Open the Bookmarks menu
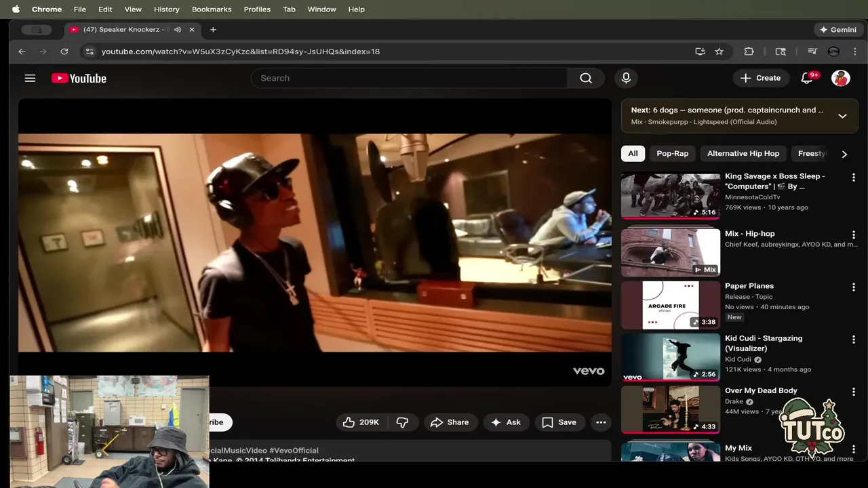868x488 pixels. click(212, 9)
